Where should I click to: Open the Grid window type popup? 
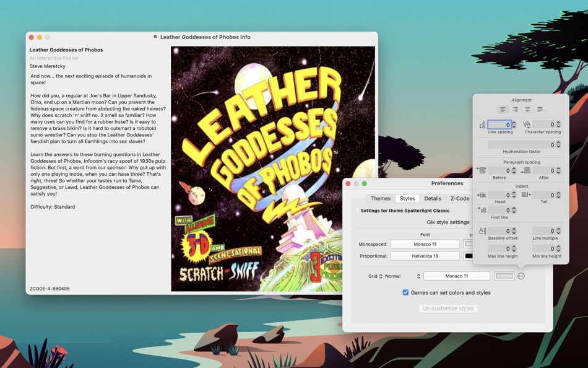[375, 276]
